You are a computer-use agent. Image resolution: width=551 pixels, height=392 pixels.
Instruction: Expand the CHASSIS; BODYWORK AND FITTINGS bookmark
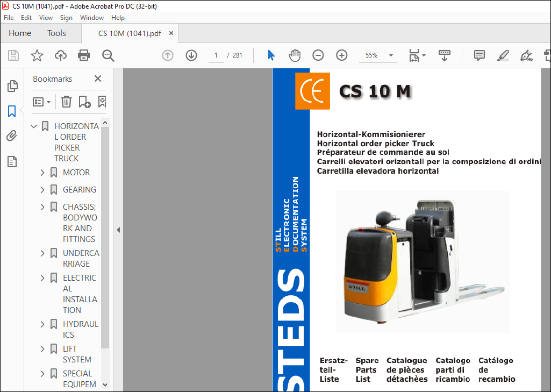tap(42, 207)
